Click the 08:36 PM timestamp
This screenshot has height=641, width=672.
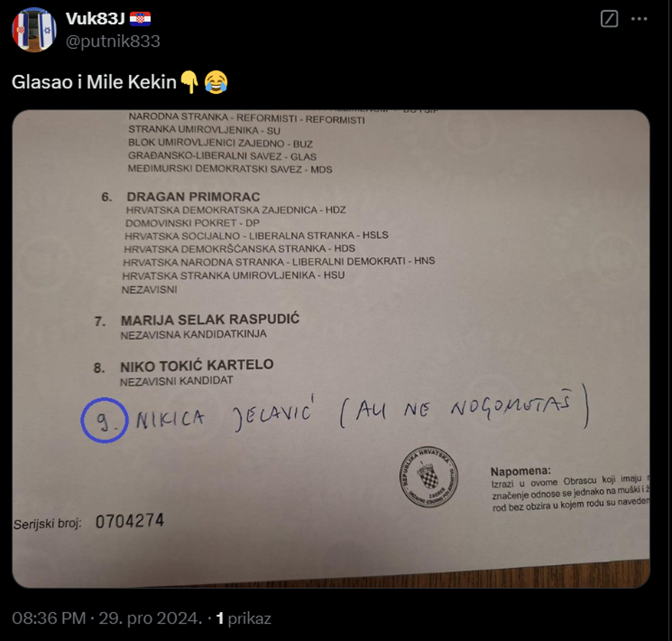pos(49,618)
